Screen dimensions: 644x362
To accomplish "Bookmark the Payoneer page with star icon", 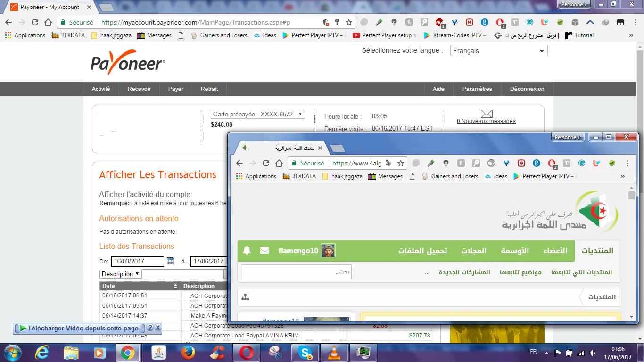I will (x=349, y=22).
